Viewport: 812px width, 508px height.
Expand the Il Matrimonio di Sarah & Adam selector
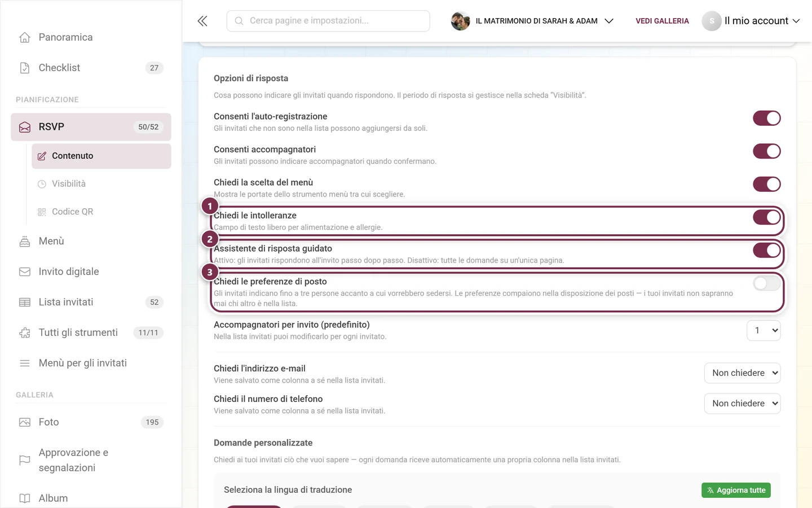coord(609,21)
